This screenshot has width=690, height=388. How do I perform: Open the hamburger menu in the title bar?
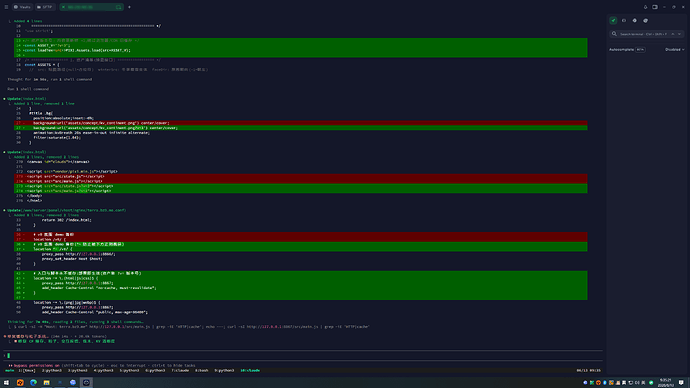coord(6,7)
